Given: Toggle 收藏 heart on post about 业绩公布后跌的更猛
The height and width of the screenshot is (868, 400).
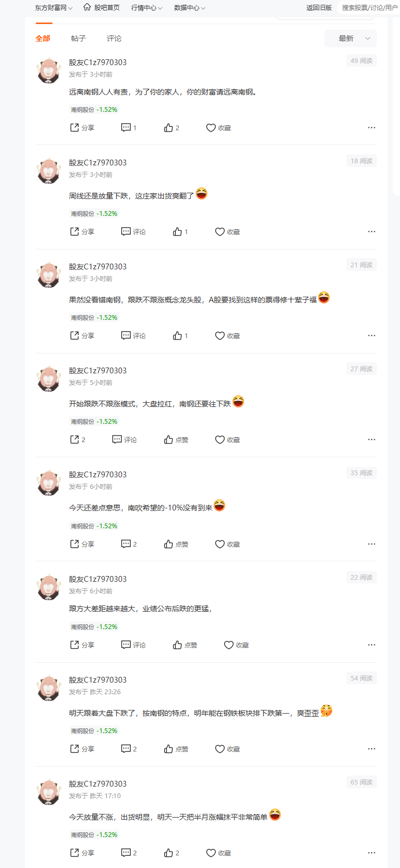Looking at the screenshot, I should [236, 645].
